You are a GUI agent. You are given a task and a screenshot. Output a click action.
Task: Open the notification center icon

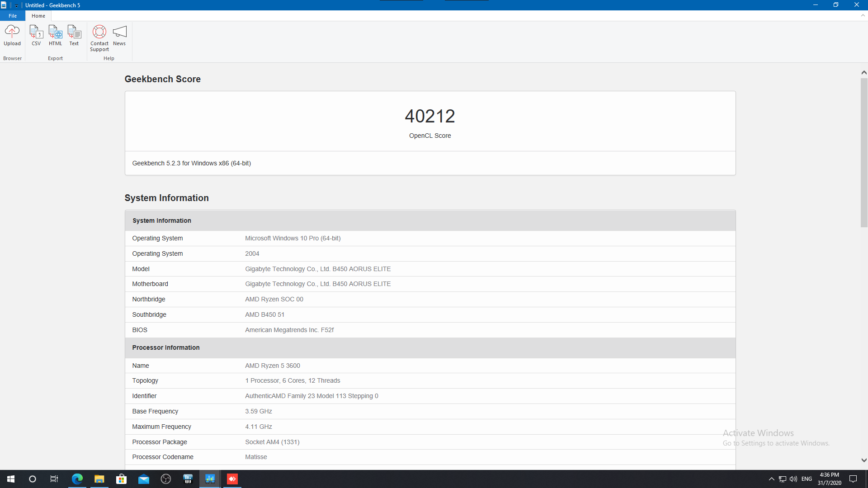tap(853, 479)
